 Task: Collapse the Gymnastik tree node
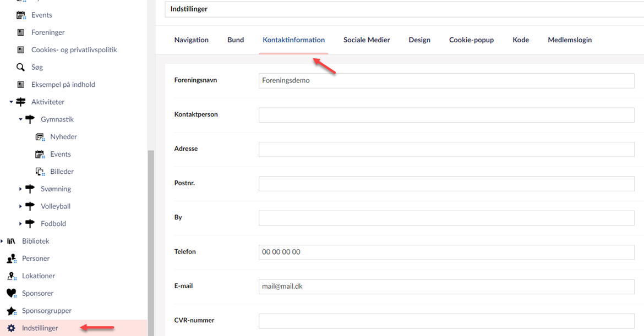[x=20, y=119]
